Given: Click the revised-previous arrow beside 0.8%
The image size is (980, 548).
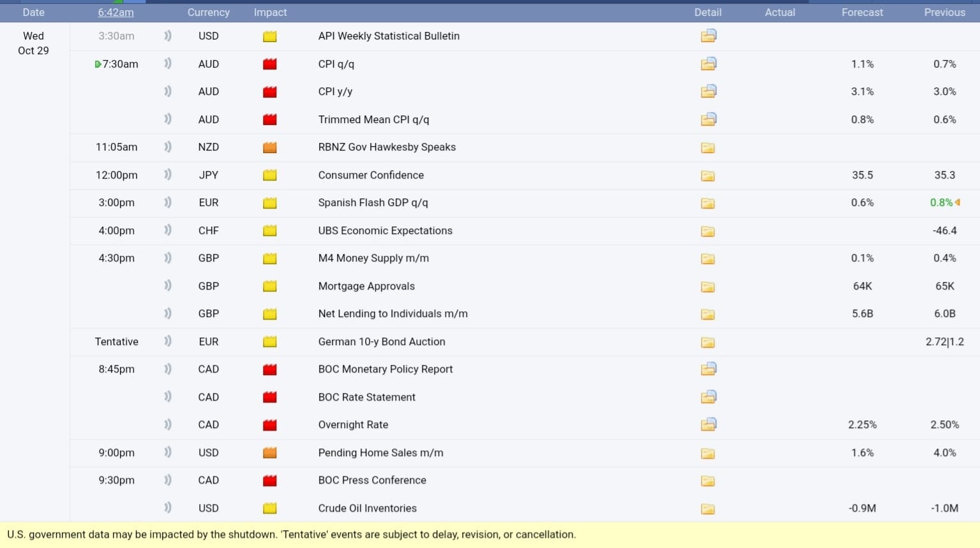Looking at the screenshot, I should [x=958, y=203].
